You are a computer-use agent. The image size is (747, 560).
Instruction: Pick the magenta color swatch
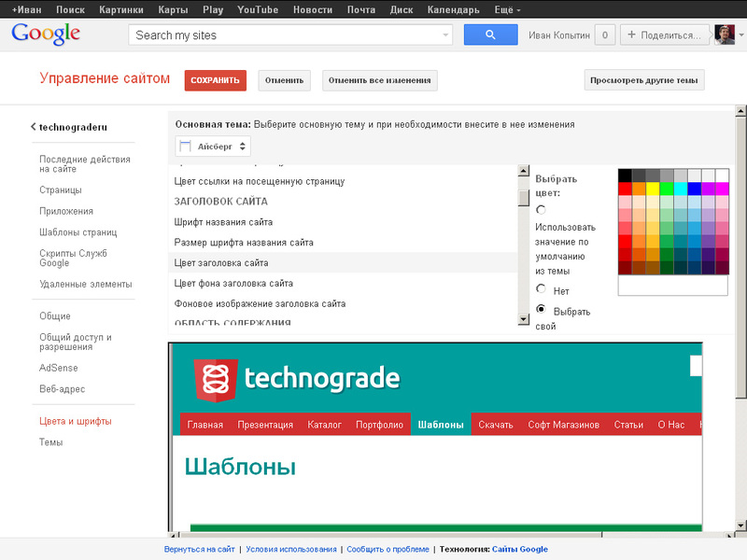722,189
